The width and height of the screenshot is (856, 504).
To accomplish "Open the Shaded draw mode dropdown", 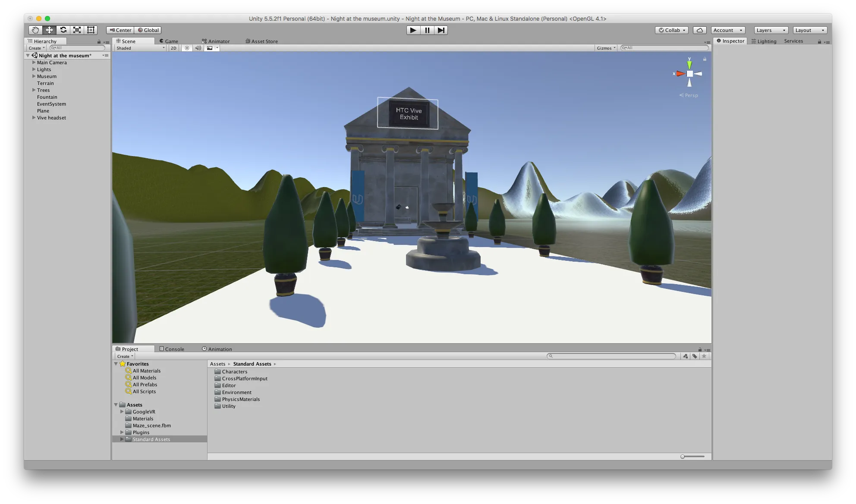I will tap(141, 48).
